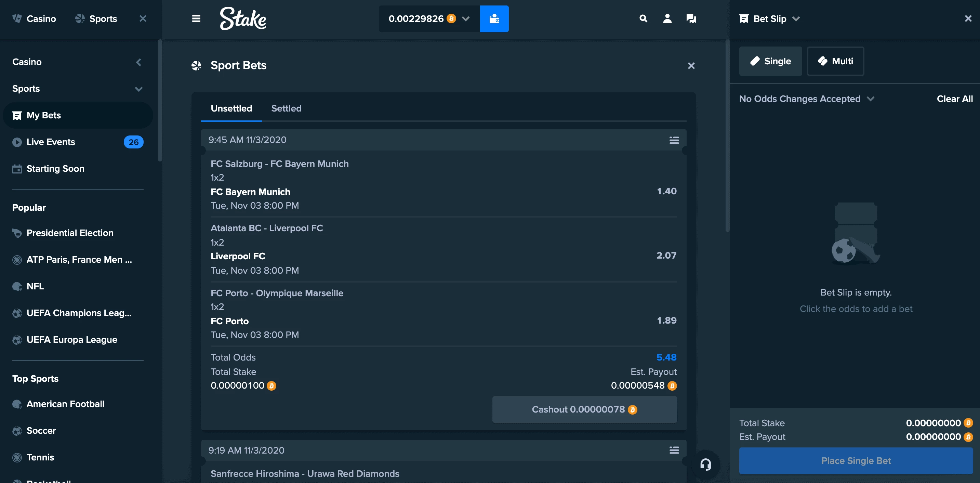This screenshot has height=483, width=980.
Task: Open the user profile icon
Action: (x=667, y=18)
